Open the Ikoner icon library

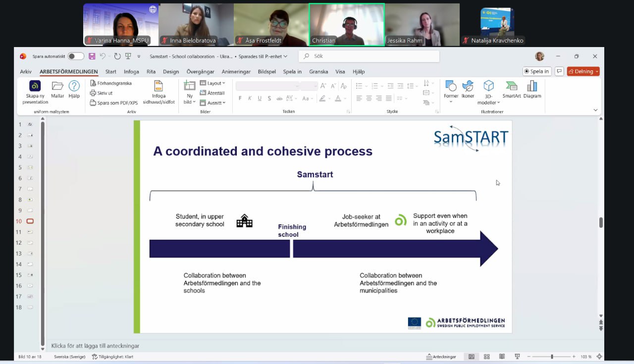coord(468,86)
